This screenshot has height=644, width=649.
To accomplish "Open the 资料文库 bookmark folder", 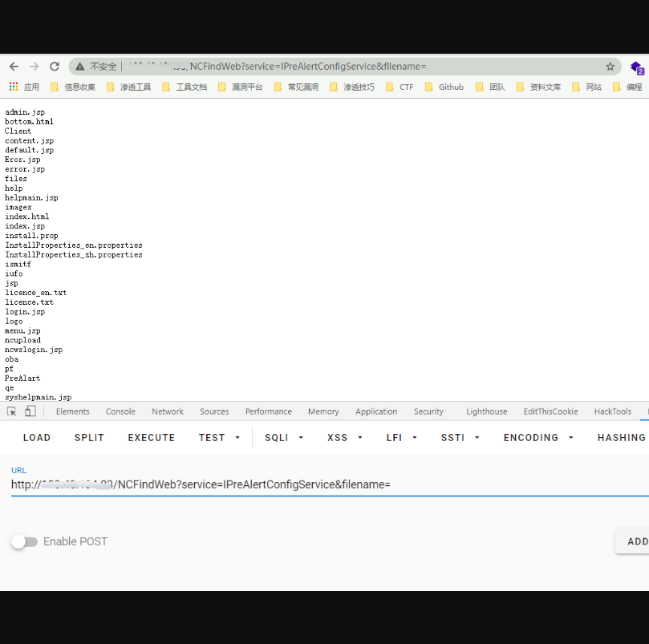I will coord(538,87).
